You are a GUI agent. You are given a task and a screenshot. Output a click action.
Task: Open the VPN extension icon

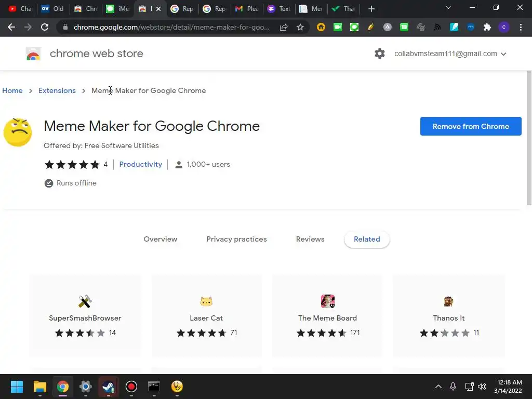pyautogui.click(x=470, y=27)
